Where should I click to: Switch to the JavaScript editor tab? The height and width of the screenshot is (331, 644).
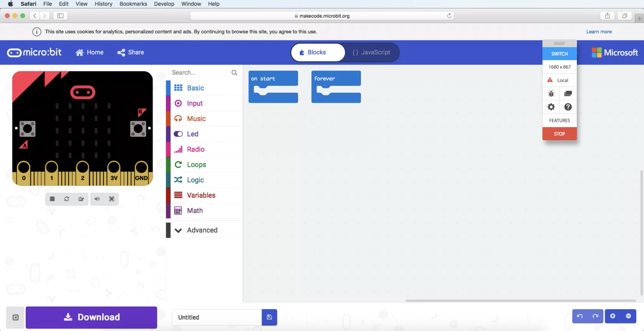coord(371,52)
